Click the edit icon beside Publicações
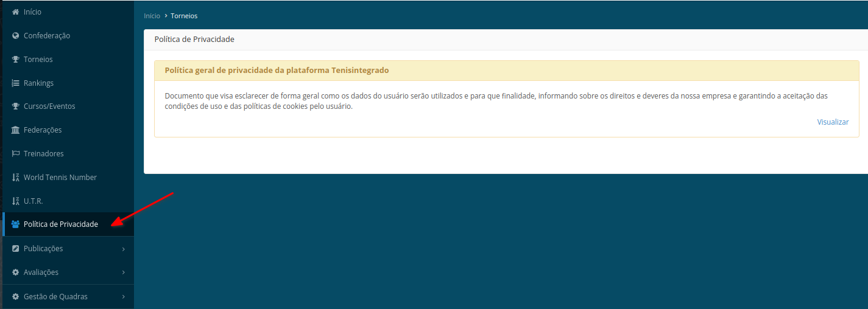 (x=16, y=249)
